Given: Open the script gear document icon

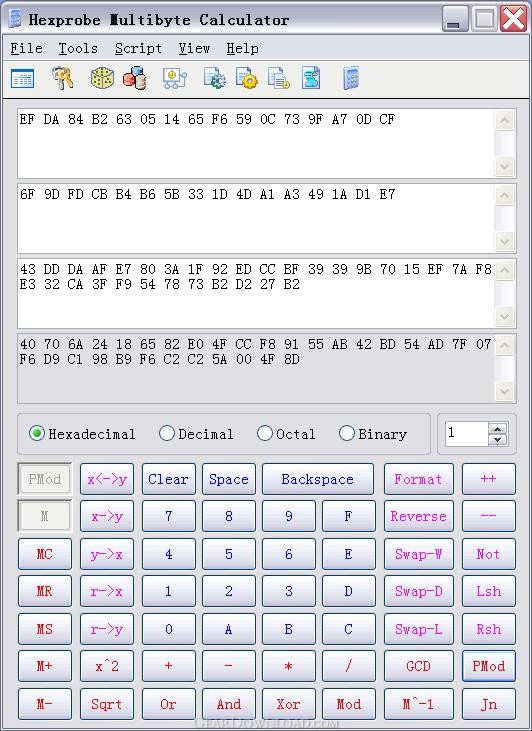Looking at the screenshot, I should click(215, 78).
